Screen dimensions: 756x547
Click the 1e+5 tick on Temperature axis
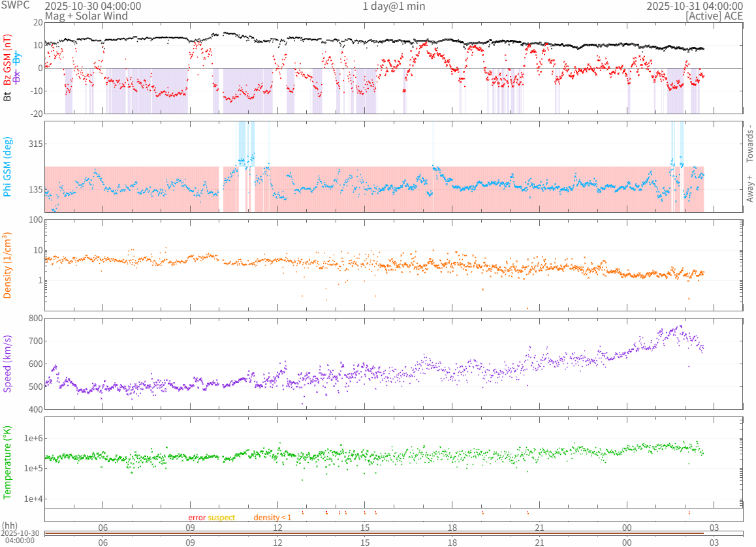(33, 469)
